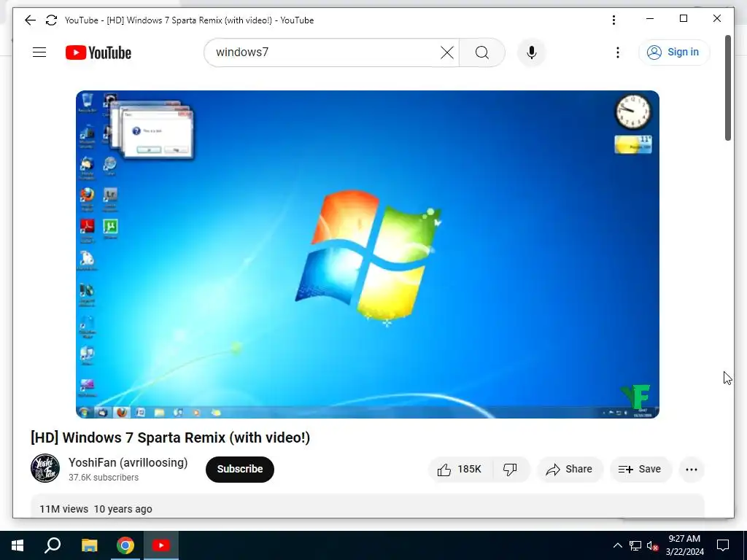Screen dimensions: 747x560
Task: Play the Windows 7 Sparta Remix video
Action: (x=368, y=254)
